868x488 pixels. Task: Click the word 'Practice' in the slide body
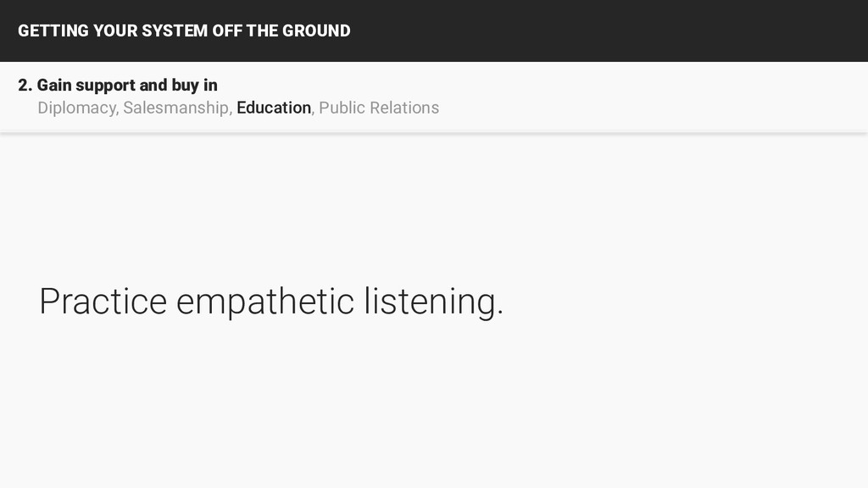pyautogui.click(x=103, y=302)
